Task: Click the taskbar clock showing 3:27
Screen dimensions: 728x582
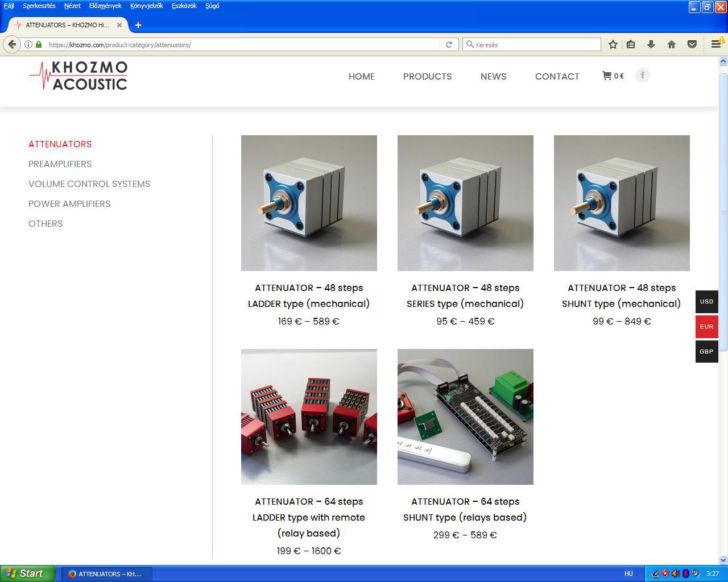Action: tap(713, 573)
